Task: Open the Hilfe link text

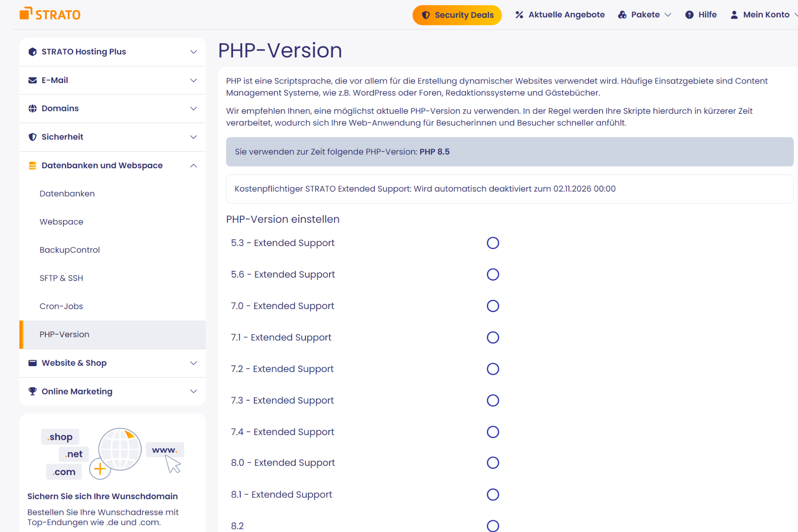Action: pyautogui.click(x=707, y=15)
